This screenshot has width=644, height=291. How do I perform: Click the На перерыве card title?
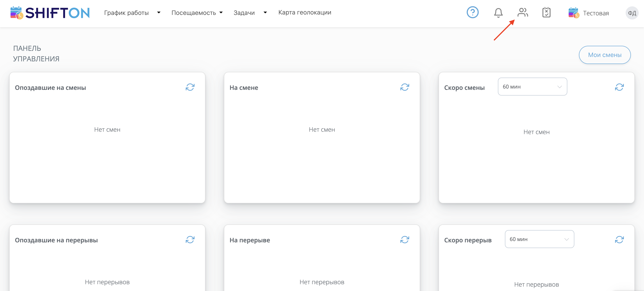click(250, 240)
